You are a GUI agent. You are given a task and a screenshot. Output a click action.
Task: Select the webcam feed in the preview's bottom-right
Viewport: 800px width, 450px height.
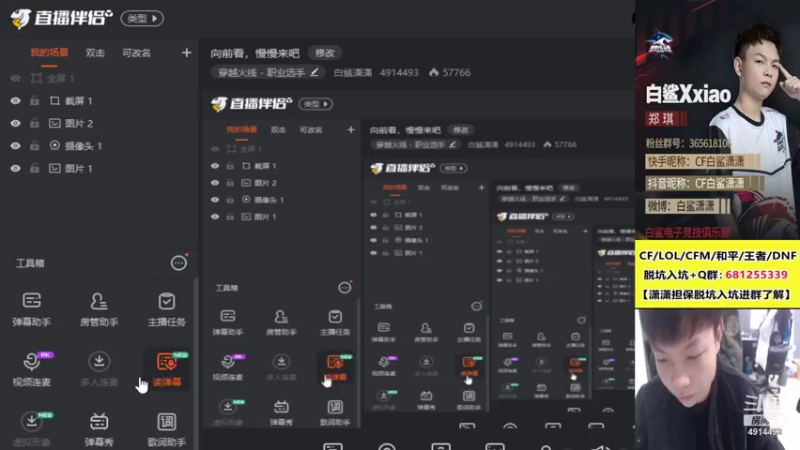(717, 379)
